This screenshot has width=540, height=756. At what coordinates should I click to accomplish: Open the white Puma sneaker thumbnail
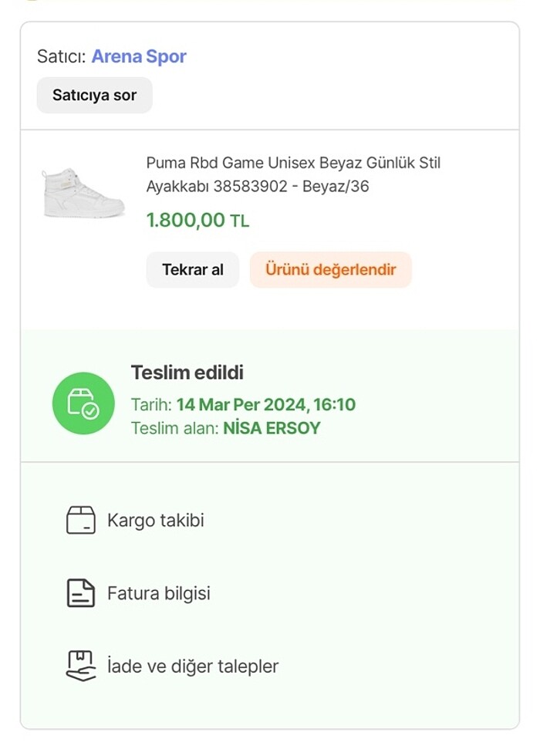click(83, 193)
